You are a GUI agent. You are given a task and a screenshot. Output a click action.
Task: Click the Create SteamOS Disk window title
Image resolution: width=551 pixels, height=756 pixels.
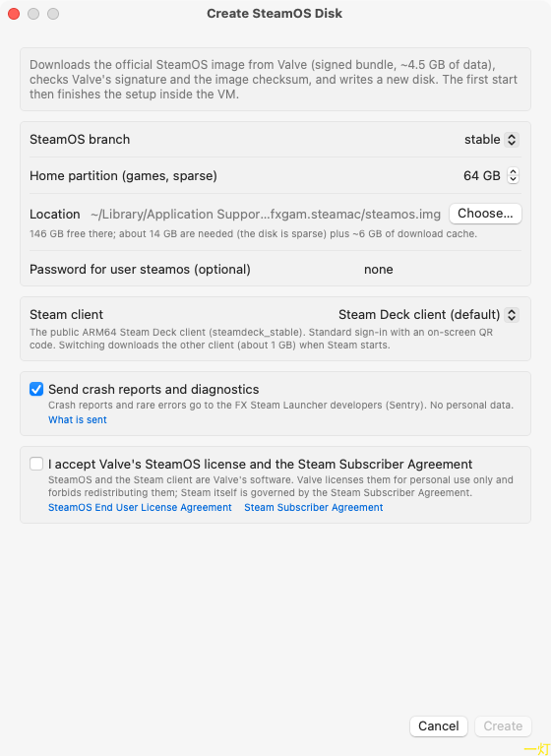[275, 14]
